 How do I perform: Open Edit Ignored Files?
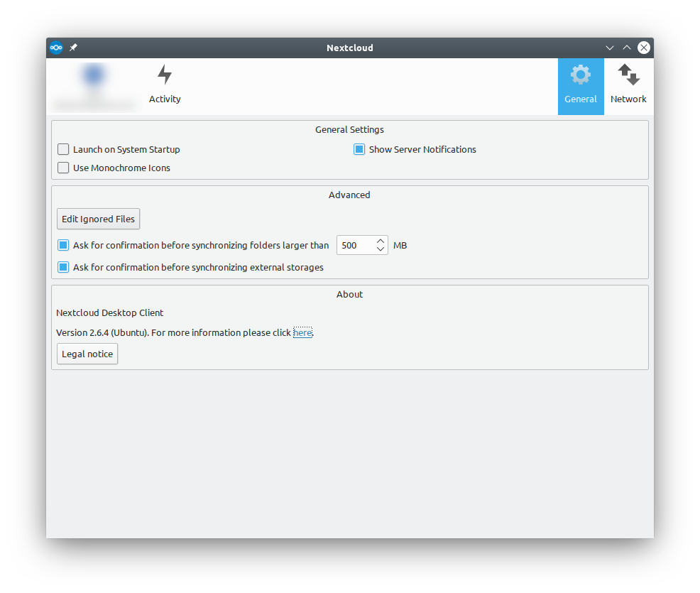(x=98, y=219)
